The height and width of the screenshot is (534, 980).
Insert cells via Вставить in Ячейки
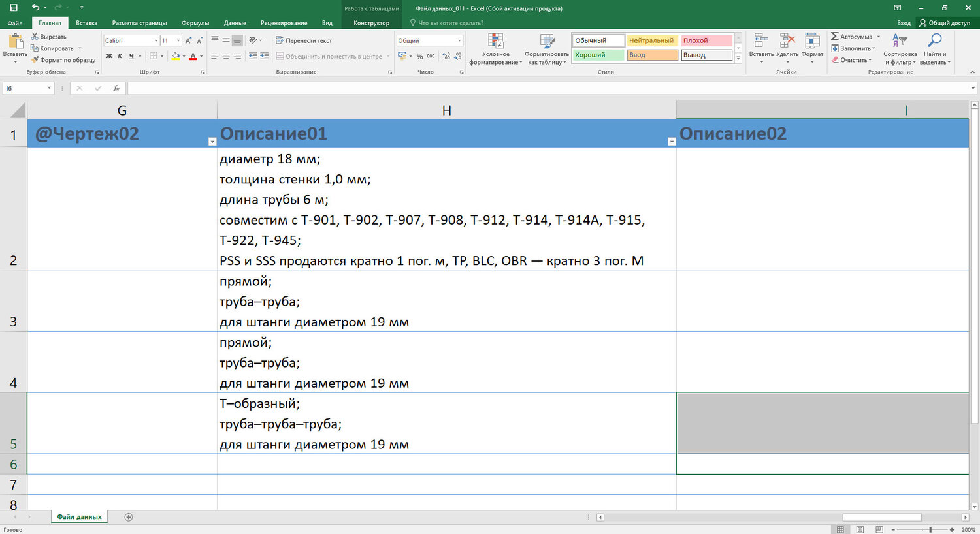coord(761,47)
